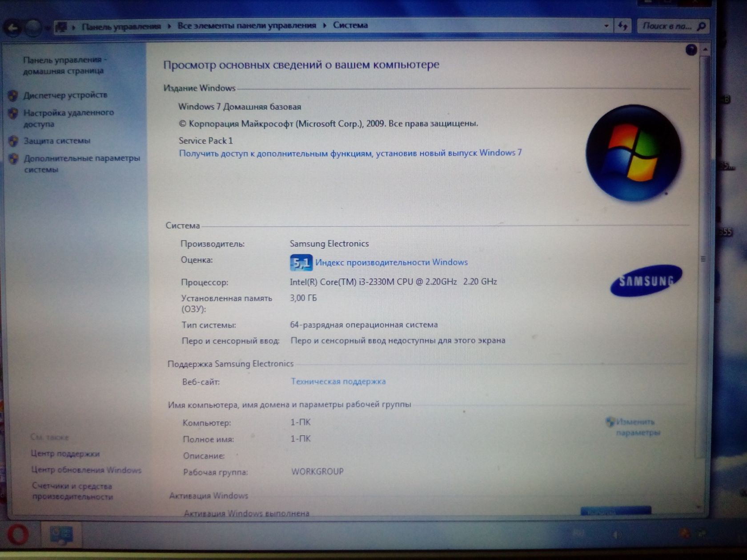The image size is (747, 560).
Task: Open breadcrumb 'Все элементы панели управления'
Action: [x=247, y=26]
